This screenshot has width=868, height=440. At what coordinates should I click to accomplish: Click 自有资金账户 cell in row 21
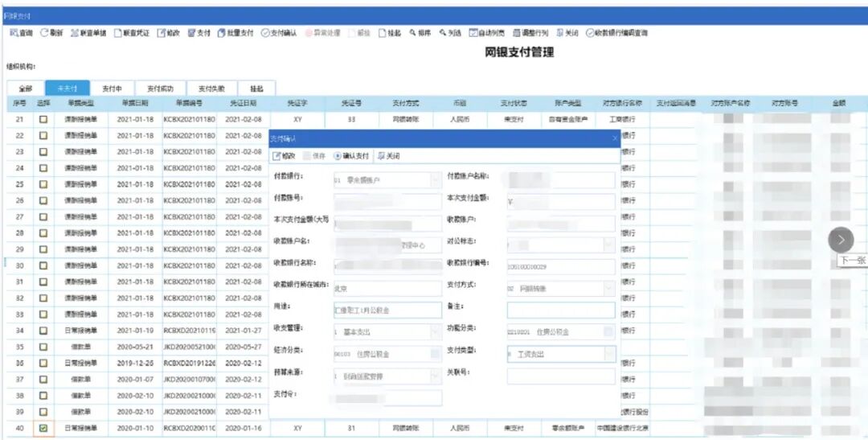point(568,119)
